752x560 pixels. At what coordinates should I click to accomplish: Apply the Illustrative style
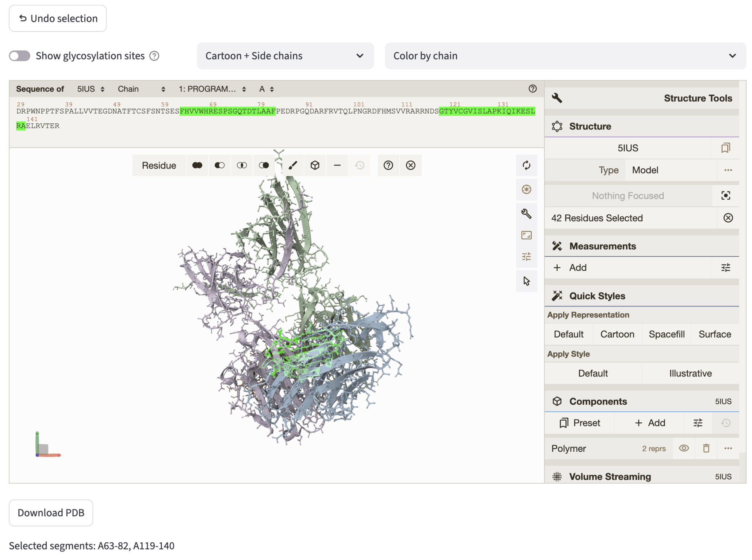[690, 373]
